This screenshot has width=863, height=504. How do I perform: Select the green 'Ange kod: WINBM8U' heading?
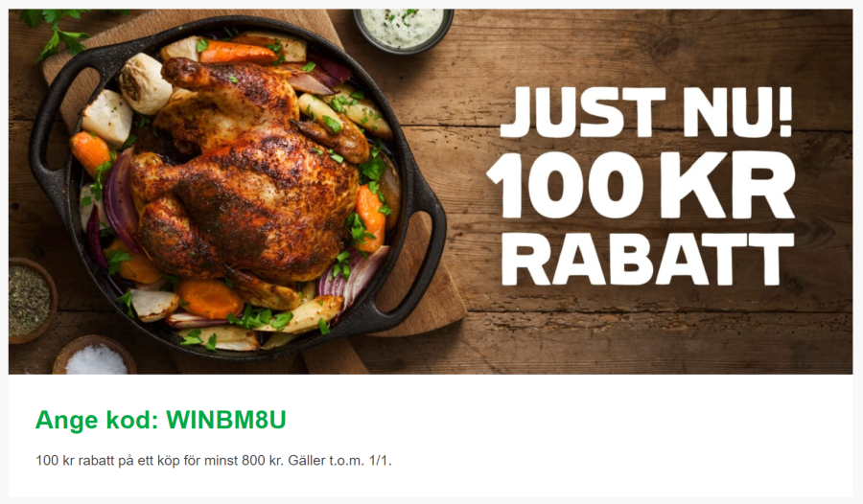[161, 421]
